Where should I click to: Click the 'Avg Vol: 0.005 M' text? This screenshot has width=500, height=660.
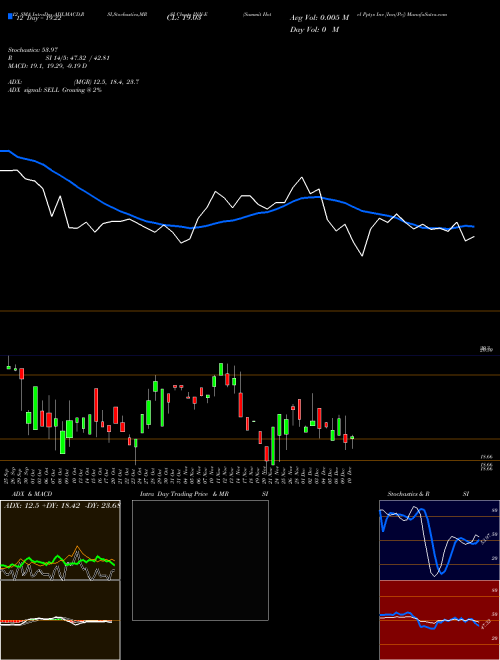click(x=319, y=18)
